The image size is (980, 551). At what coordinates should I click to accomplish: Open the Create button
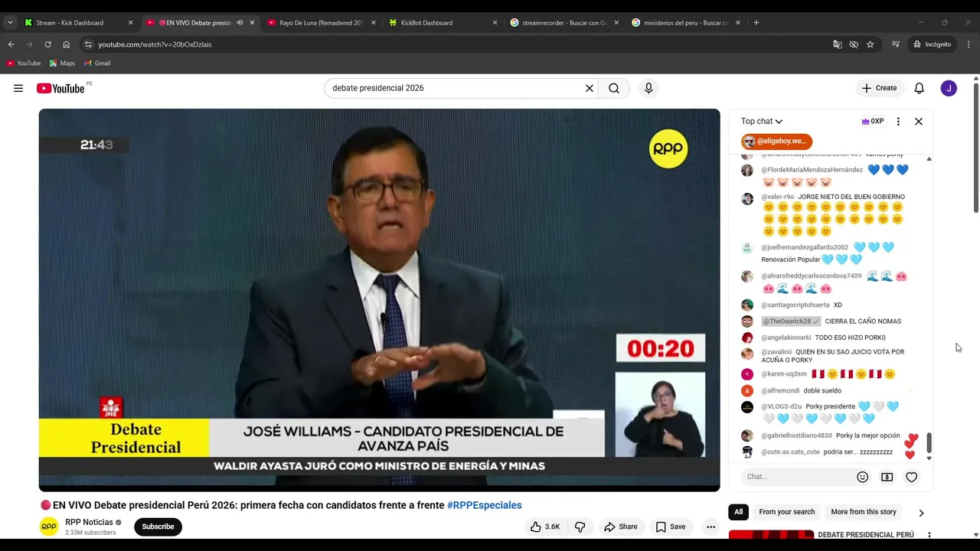click(879, 88)
